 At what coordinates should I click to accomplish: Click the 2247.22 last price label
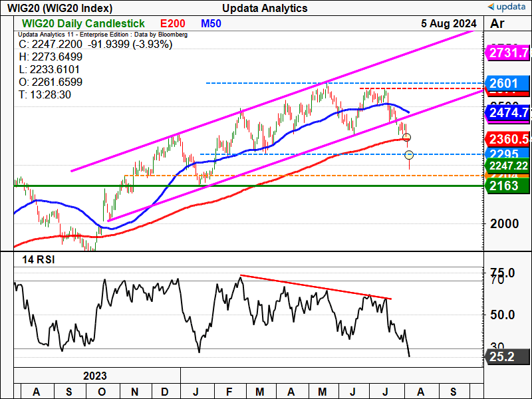tap(507, 166)
